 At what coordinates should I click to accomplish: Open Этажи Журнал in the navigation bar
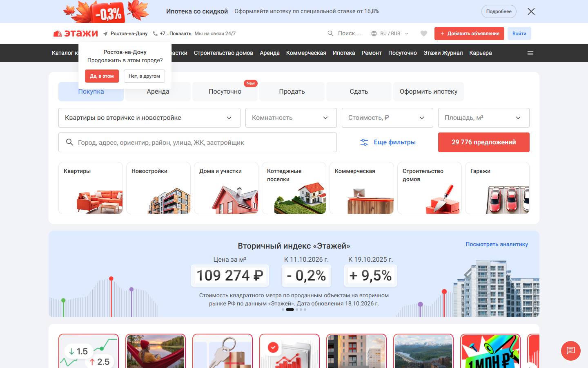(443, 53)
